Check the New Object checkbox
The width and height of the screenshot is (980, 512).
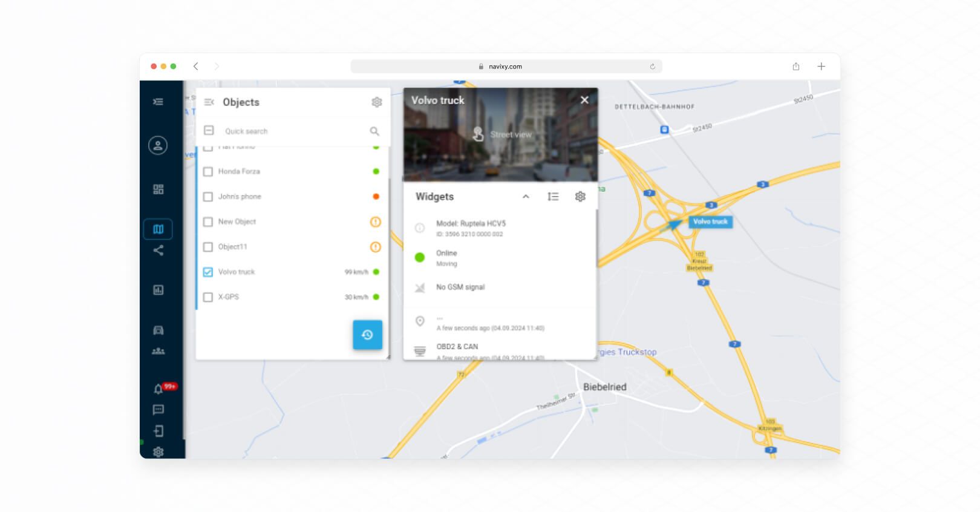(x=208, y=222)
